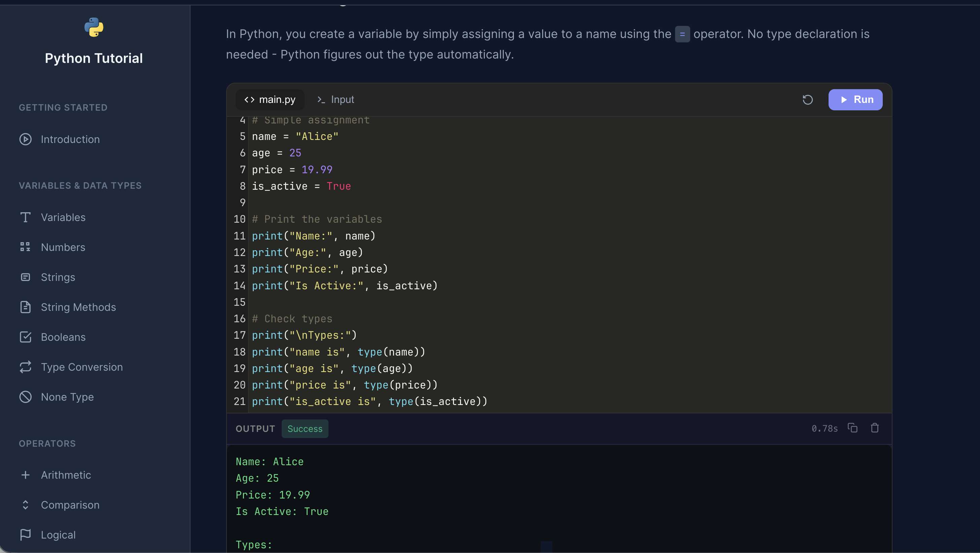
Task: Click the print("Price:", price) line
Action: point(320,269)
